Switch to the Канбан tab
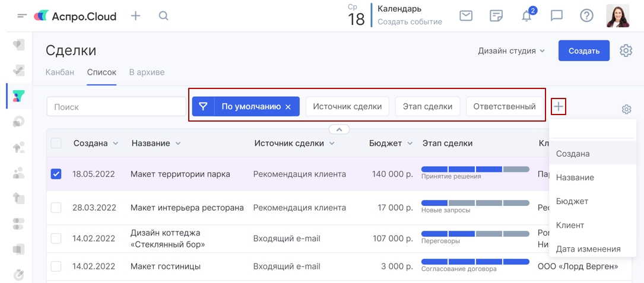 (x=60, y=72)
